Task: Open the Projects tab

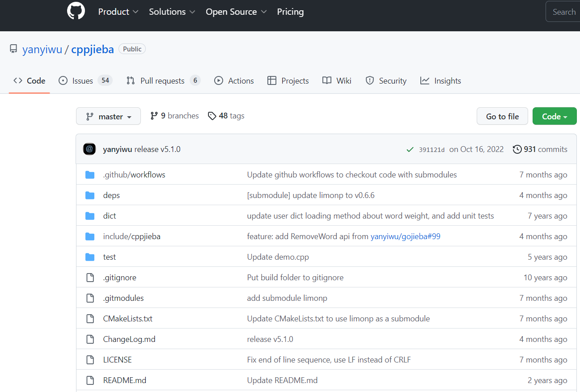Action: click(288, 81)
